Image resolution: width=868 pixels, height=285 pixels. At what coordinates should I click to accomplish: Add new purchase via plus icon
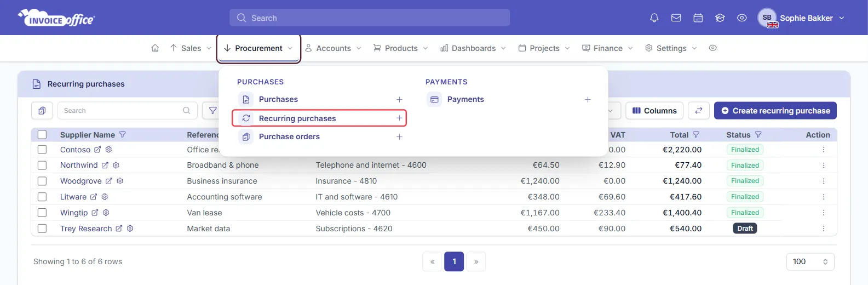(399, 100)
